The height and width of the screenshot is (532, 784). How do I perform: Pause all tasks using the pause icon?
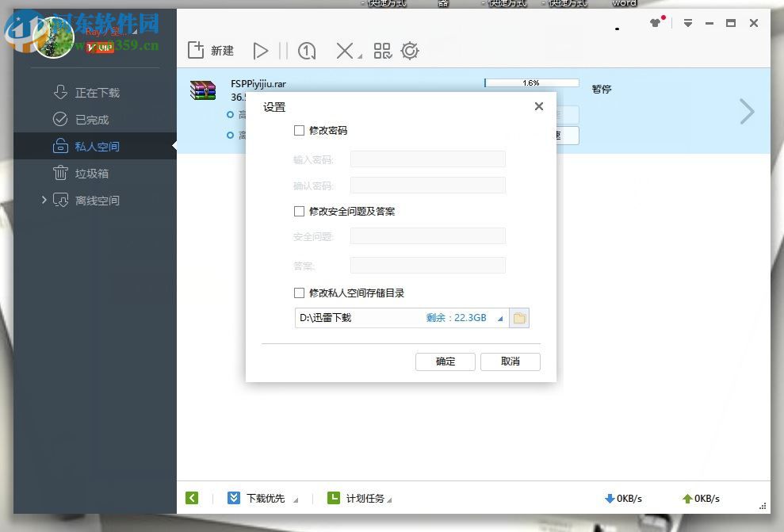(284, 51)
